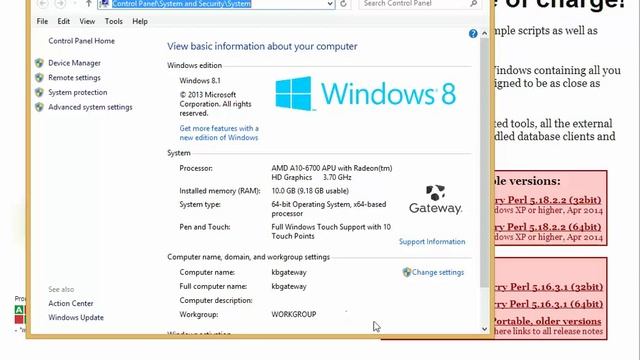This screenshot has width=640, height=360.
Task: Open the View menu
Action: coord(87,21)
